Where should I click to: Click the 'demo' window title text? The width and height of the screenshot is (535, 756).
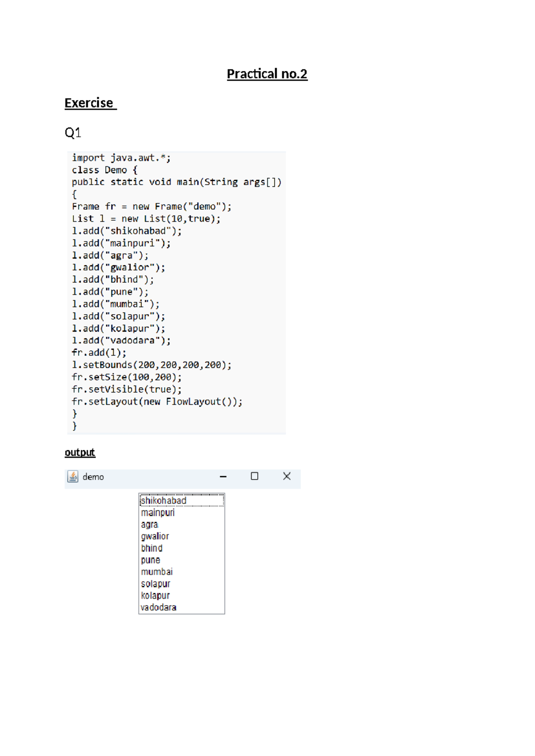(x=93, y=477)
